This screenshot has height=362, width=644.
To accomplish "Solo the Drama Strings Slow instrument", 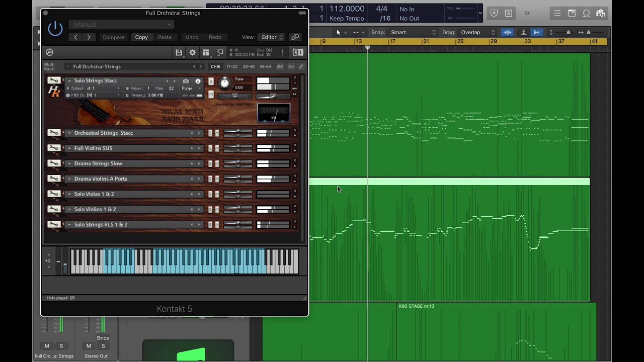I will click(x=210, y=163).
